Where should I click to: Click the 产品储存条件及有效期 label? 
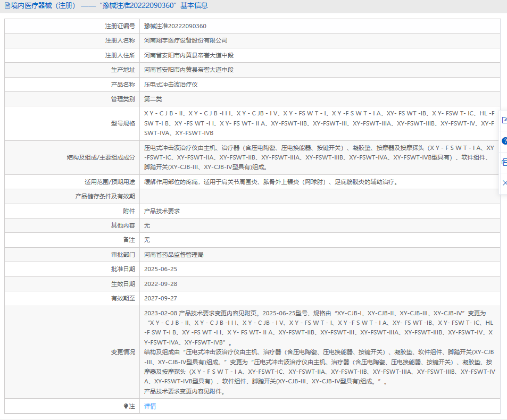[x=105, y=196]
